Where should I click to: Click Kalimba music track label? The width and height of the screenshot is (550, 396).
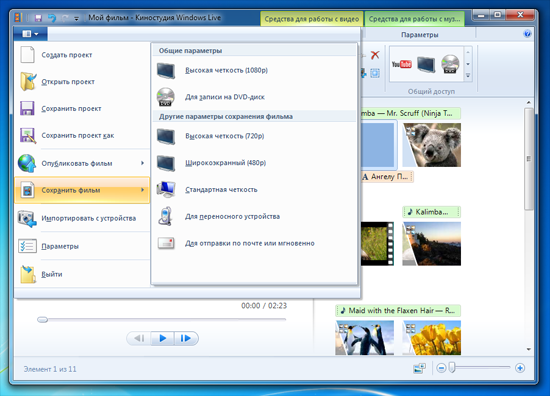click(431, 212)
